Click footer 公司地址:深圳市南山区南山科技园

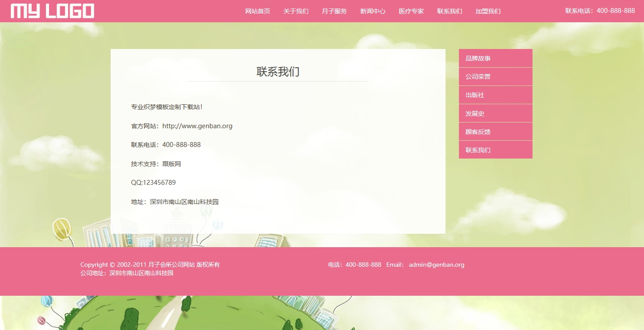click(x=127, y=273)
